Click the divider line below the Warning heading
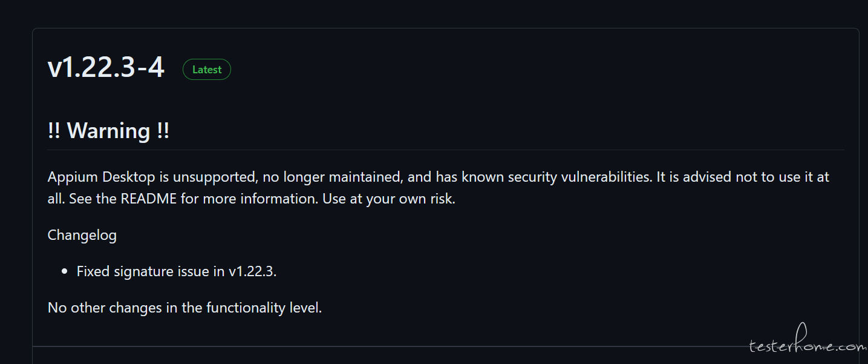 pos(446,150)
